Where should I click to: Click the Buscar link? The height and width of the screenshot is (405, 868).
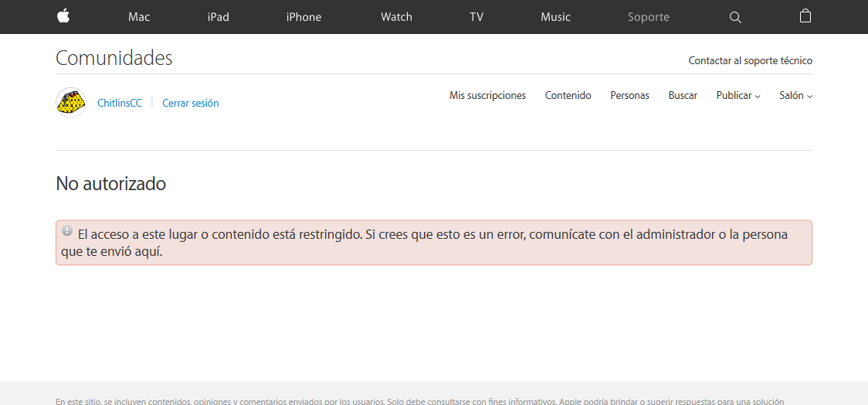pyautogui.click(x=683, y=95)
